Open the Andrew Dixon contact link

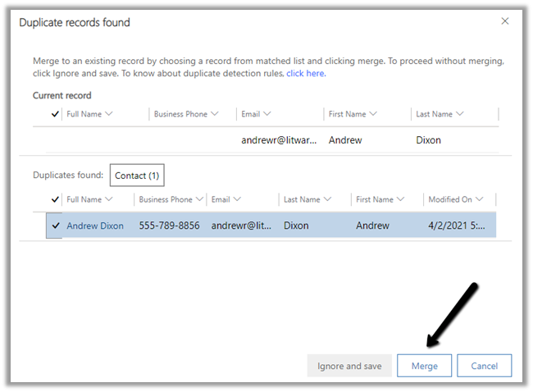tap(95, 226)
